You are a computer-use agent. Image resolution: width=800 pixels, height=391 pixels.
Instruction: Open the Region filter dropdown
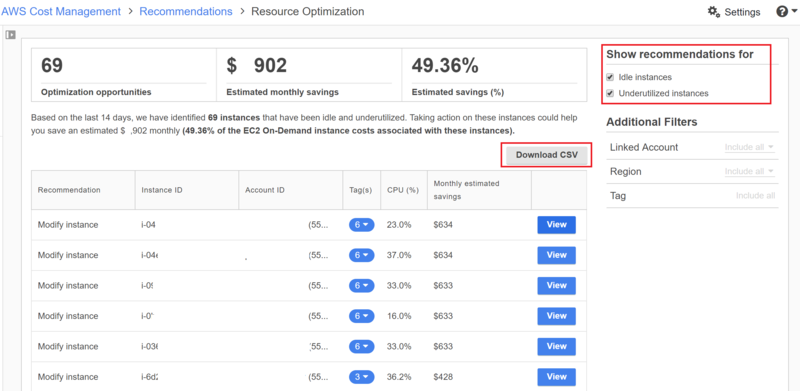pos(749,172)
